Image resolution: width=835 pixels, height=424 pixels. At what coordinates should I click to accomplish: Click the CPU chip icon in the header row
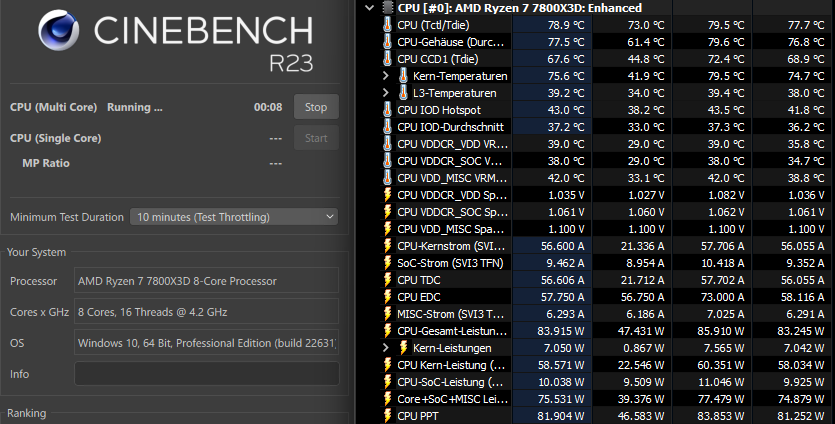tap(388, 8)
